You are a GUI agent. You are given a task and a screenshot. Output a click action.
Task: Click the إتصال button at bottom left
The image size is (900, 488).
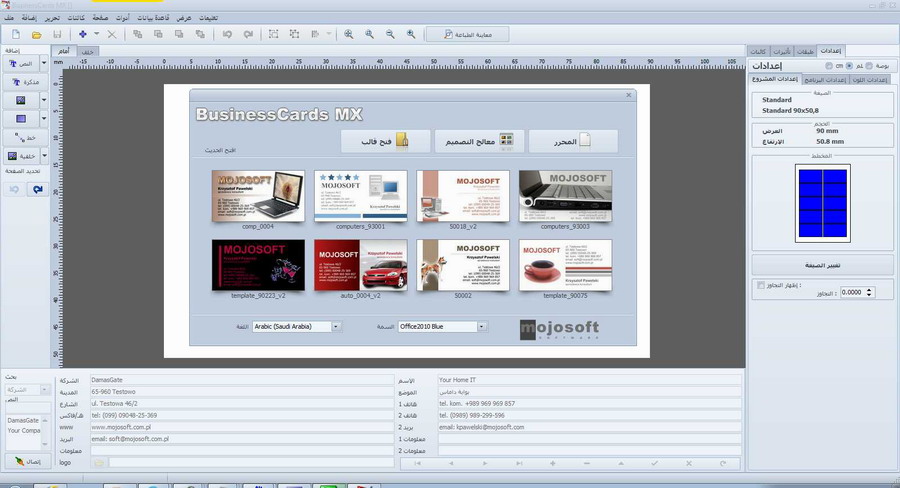28,461
